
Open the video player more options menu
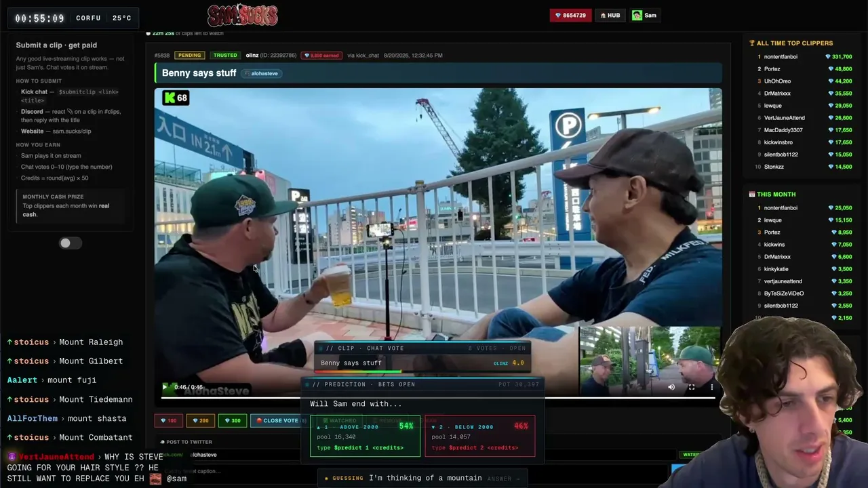tap(711, 387)
